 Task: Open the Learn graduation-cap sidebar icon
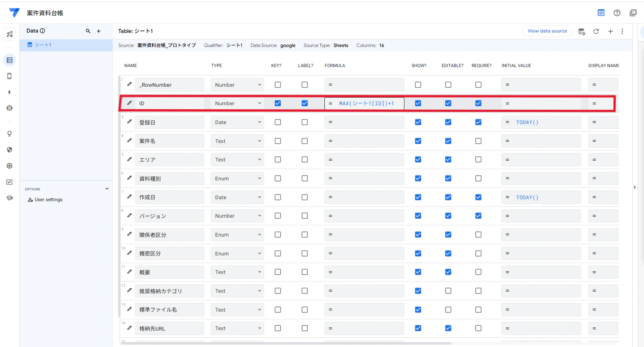tap(10, 198)
